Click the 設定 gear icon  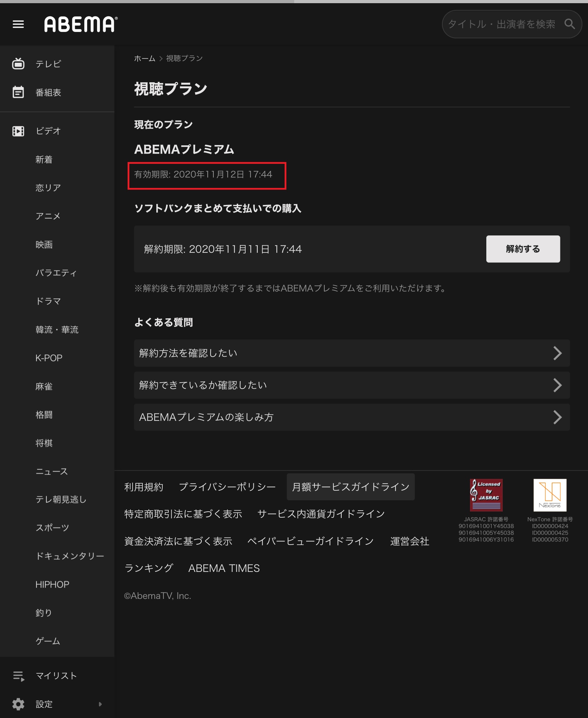pos(18,704)
